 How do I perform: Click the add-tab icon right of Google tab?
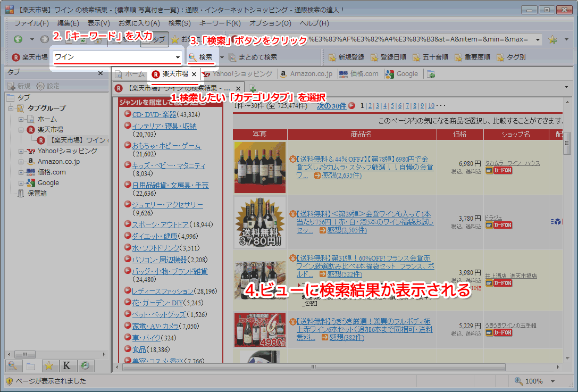(x=431, y=74)
